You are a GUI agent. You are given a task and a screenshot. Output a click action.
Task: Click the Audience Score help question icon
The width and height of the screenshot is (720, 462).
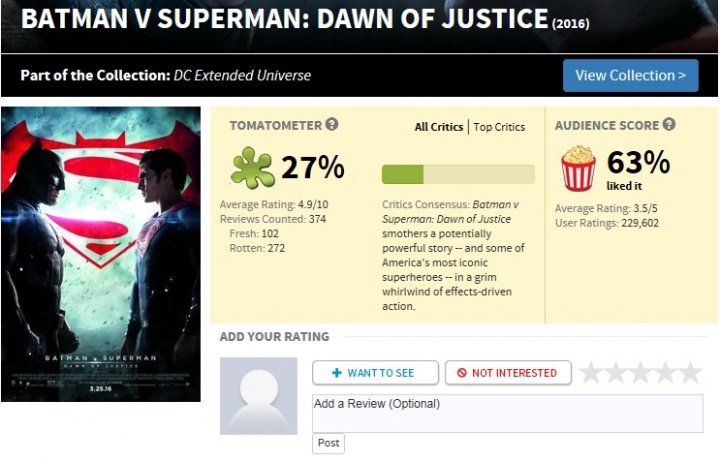(x=669, y=124)
